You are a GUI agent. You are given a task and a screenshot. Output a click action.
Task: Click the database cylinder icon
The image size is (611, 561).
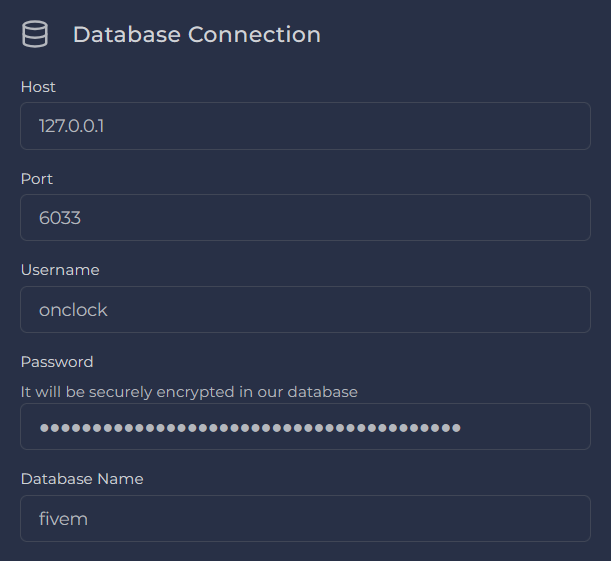pyautogui.click(x=35, y=34)
